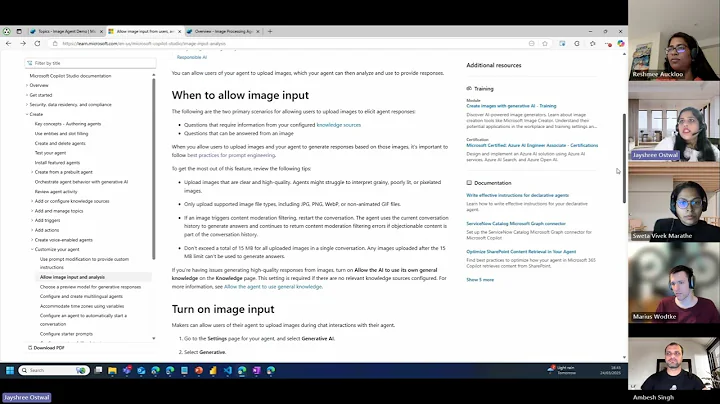Close the Overview - Image Processing tab
This screenshot has height=404, width=720.
click(x=258, y=31)
